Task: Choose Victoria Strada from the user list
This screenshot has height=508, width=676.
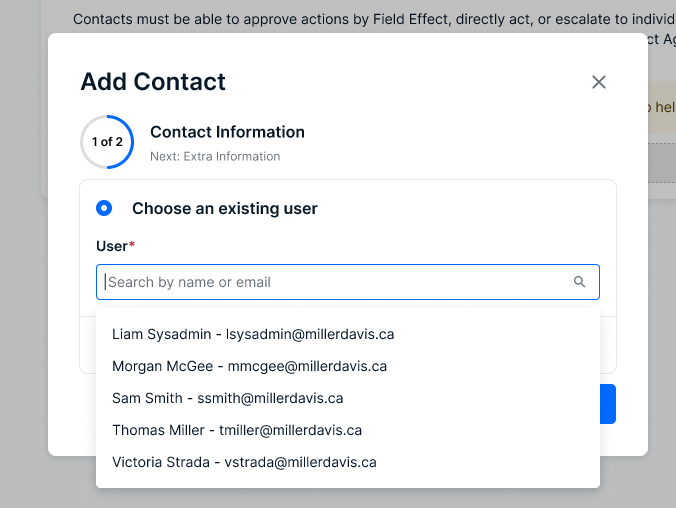Action: [244, 462]
